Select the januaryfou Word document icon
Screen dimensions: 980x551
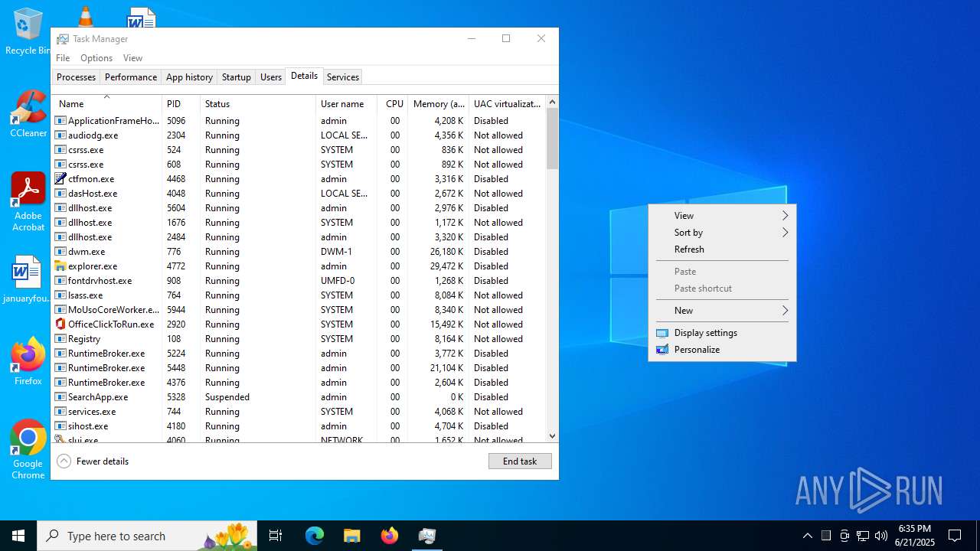(x=27, y=279)
